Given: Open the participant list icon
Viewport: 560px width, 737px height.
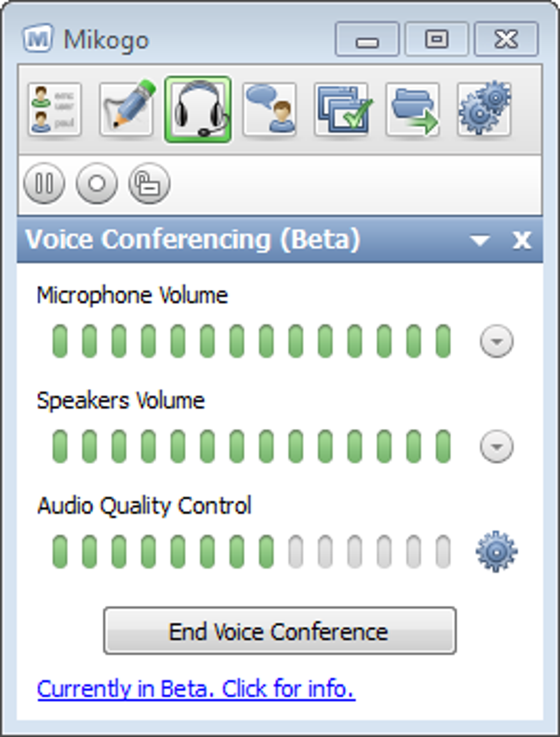Looking at the screenshot, I should click(x=54, y=109).
